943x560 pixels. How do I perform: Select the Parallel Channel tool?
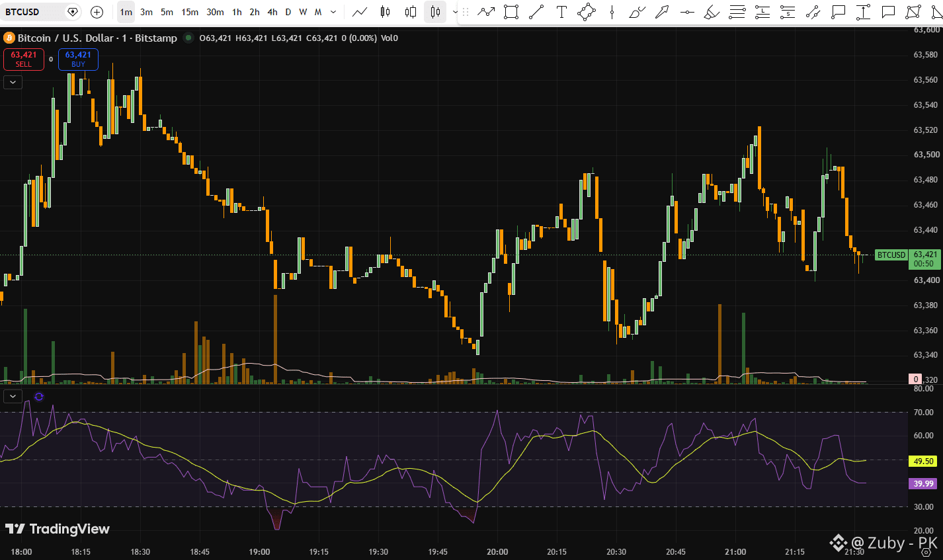click(x=813, y=12)
